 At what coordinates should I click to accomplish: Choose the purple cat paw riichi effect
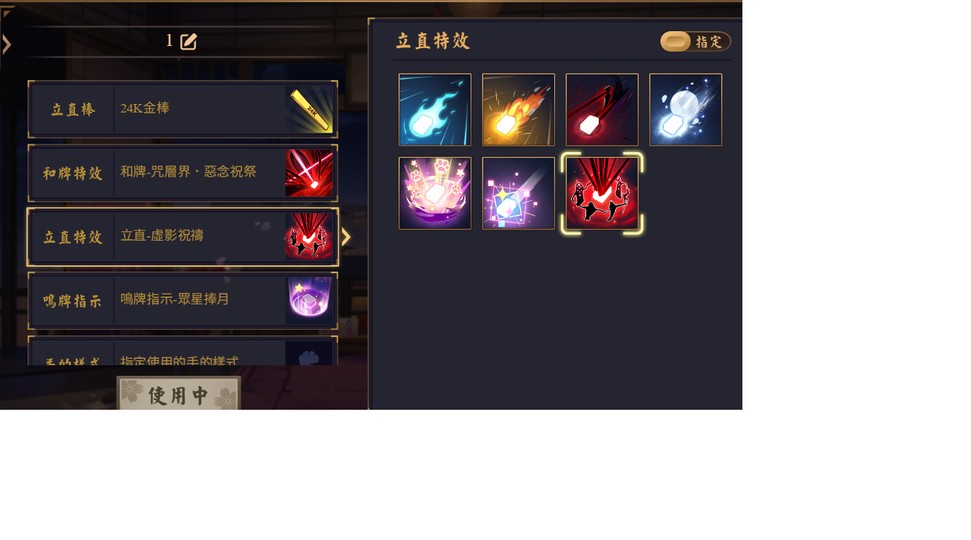tap(435, 193)
